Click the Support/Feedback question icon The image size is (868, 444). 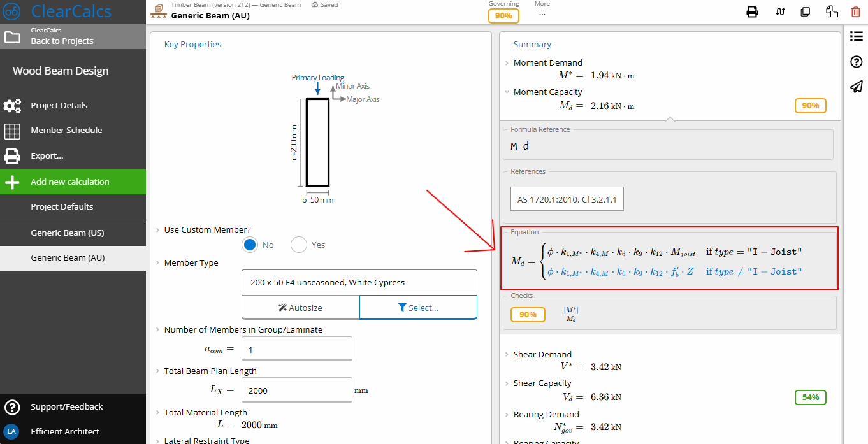tap(11, 407)
